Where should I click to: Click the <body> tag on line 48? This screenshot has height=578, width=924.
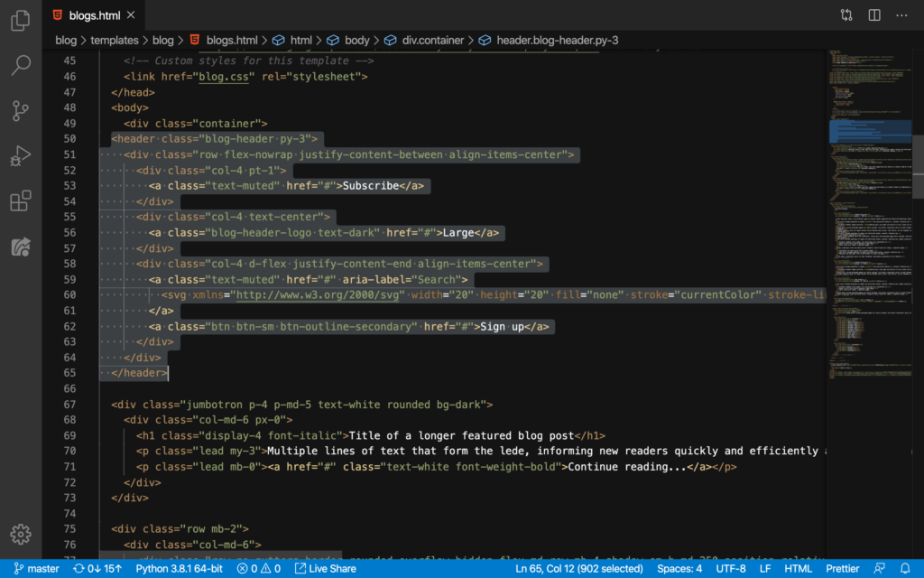click(x=130, y=108)
